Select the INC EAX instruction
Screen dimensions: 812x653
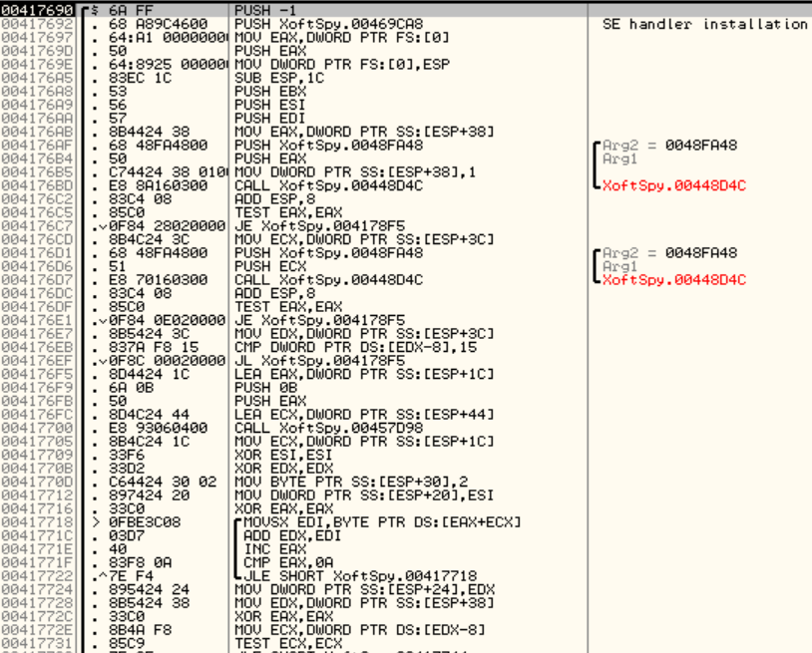coord(274,548)
